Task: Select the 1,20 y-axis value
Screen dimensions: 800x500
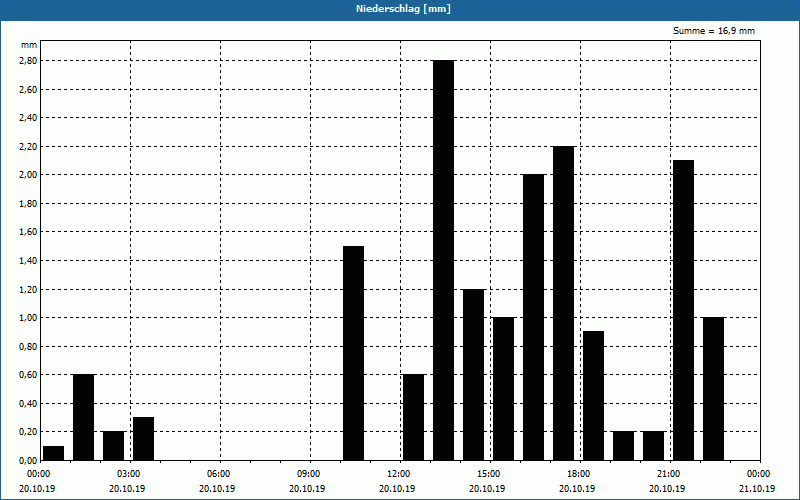Action: [x=28, y=289]
